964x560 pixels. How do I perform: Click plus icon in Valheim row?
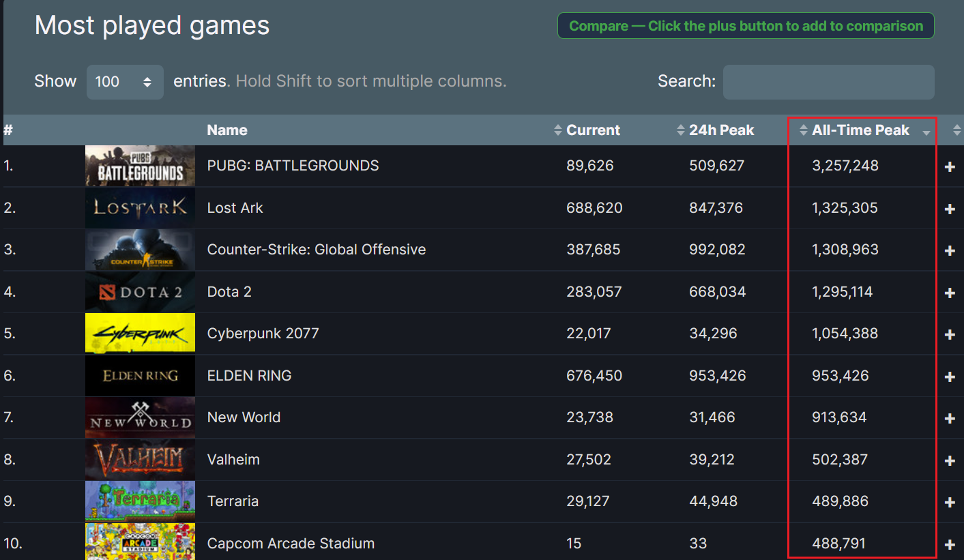coord(950,461)
